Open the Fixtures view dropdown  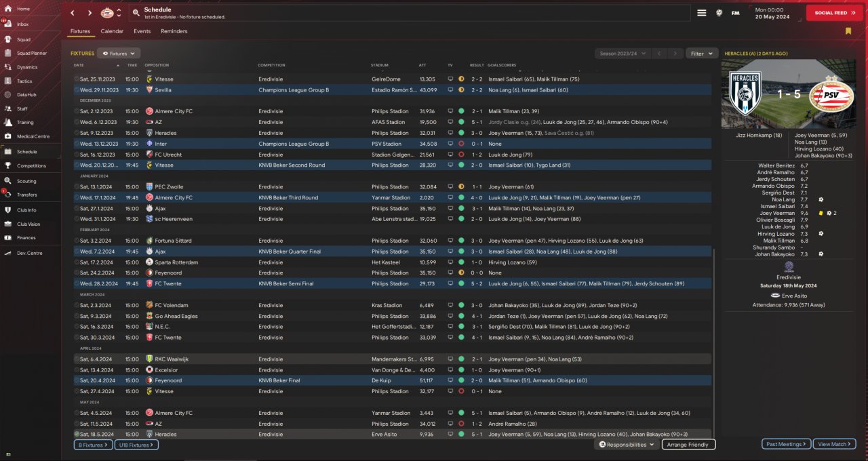(119, 53)
